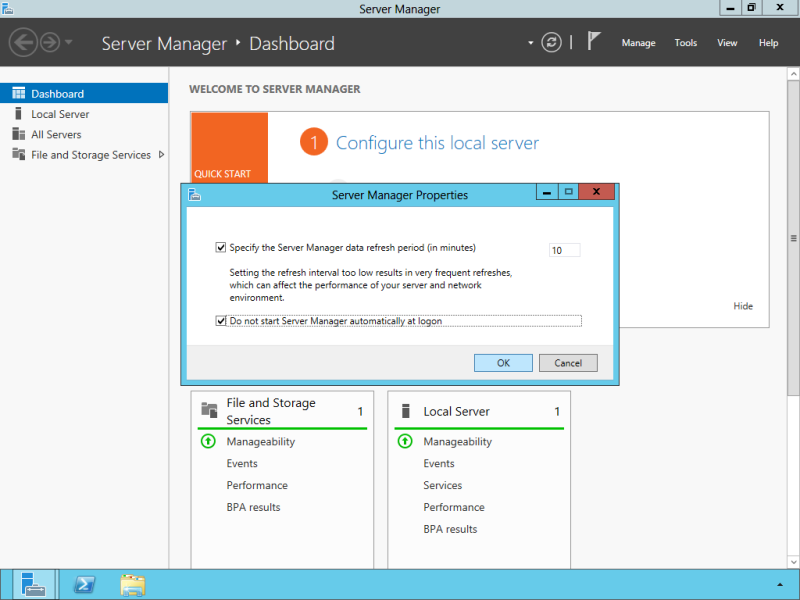800x600 pixels.
Task: Open the Manage menu
Action: pyautogui.click(x=638, y=43)
